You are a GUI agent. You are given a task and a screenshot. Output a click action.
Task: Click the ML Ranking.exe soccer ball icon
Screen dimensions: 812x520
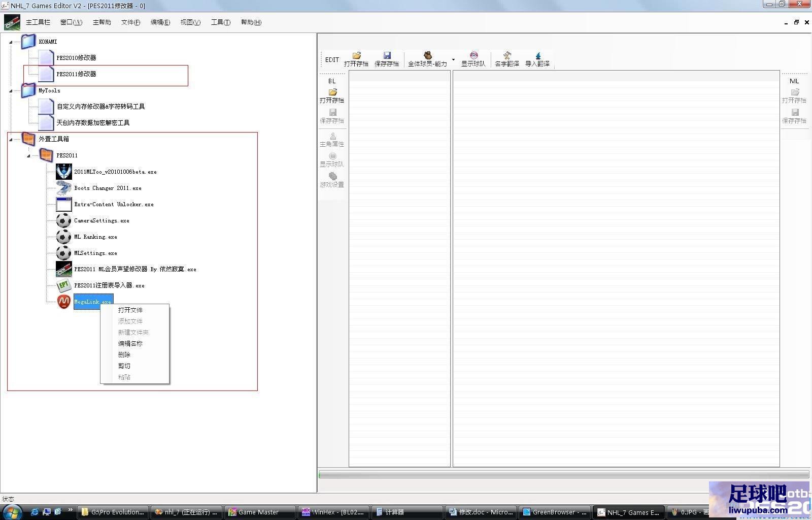[64, 237]
